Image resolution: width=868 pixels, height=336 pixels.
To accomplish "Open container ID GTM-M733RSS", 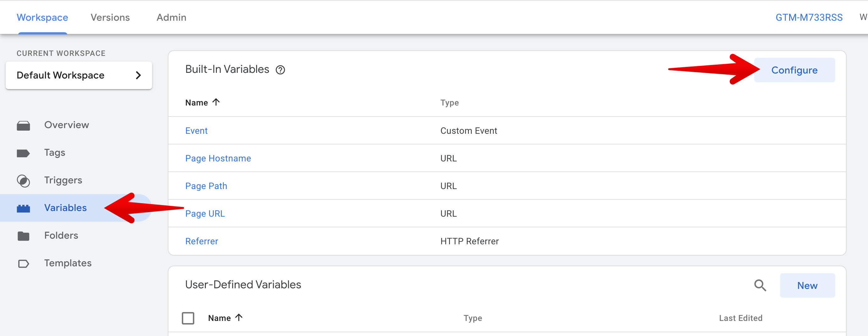I will [809, 18].
